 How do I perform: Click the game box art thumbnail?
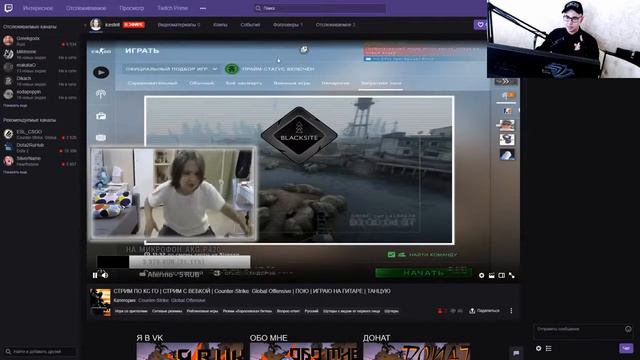click(100, 302)
